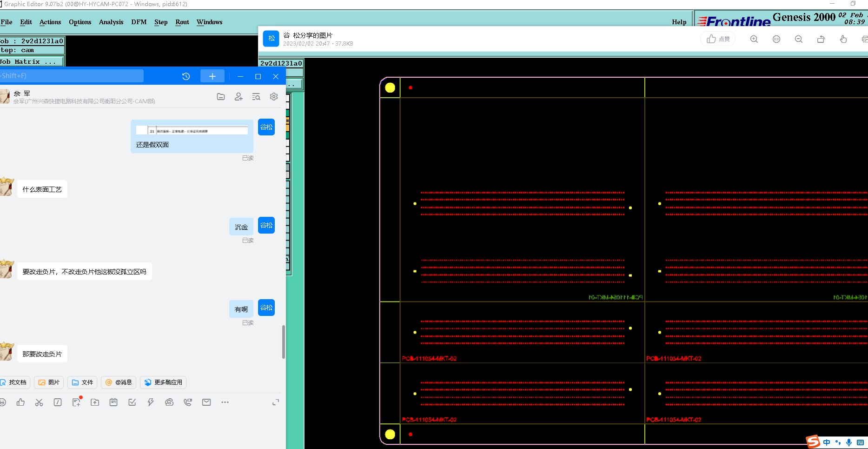Reset image to 1:1 original size

[776, 39]
